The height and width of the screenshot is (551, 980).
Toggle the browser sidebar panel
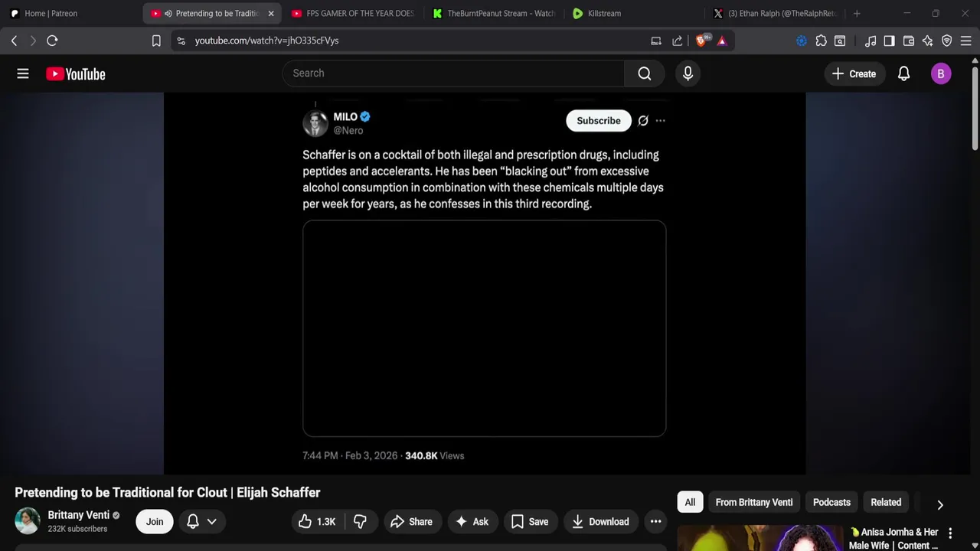pyautogui.click(x=889, y=41)
